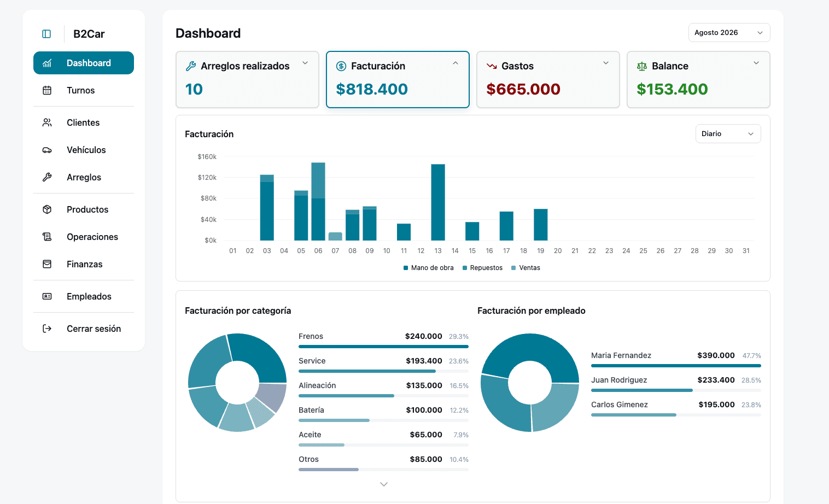829x504 pixels.
Task: Open the Turnos menu item
Action: pos(84,90)
